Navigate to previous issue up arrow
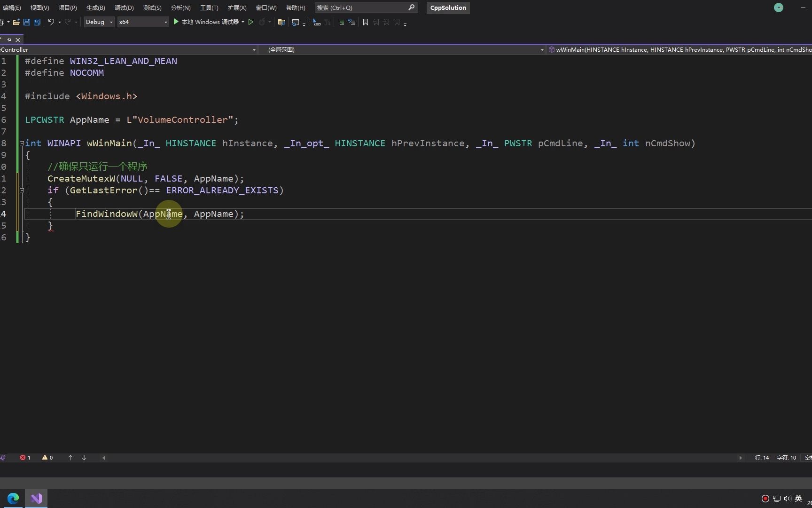 pyautogui.click(x=70, y=458)
